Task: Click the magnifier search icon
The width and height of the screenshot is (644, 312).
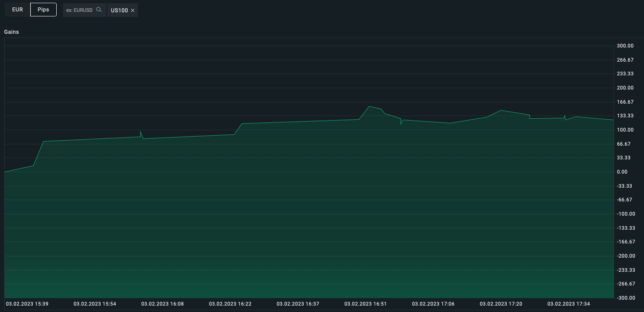Action: 99,10
